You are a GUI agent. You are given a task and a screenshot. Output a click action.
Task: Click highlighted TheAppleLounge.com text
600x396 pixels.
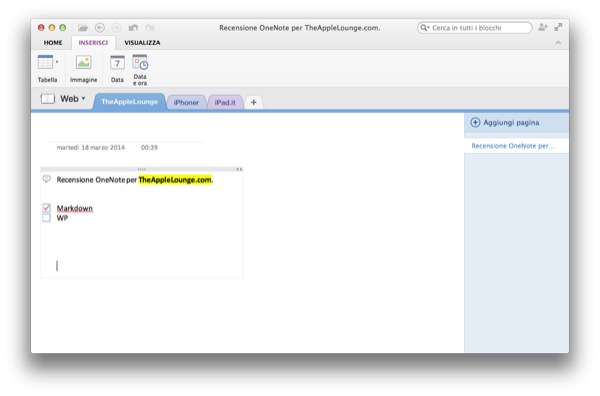coord(175,180)
